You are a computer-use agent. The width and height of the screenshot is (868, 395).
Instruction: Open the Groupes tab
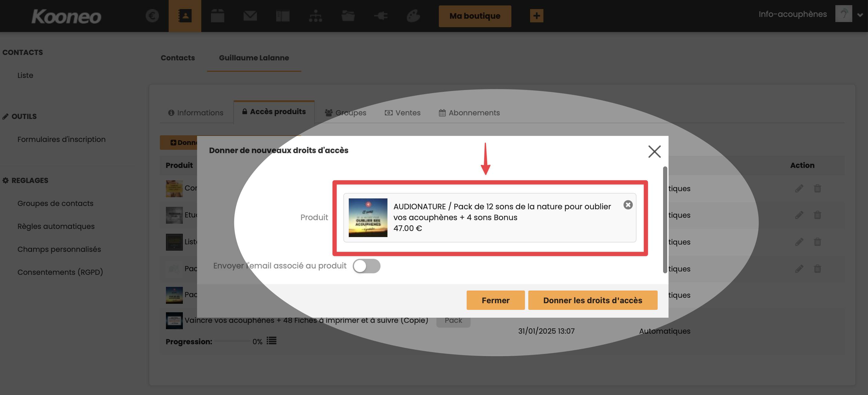pos(345,113)
